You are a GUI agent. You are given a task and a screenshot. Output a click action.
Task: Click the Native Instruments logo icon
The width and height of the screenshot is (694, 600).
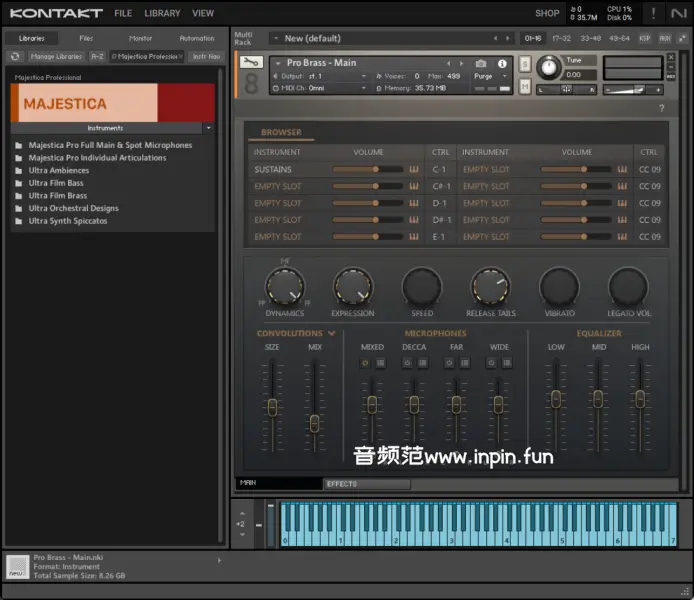coord(680,13)
